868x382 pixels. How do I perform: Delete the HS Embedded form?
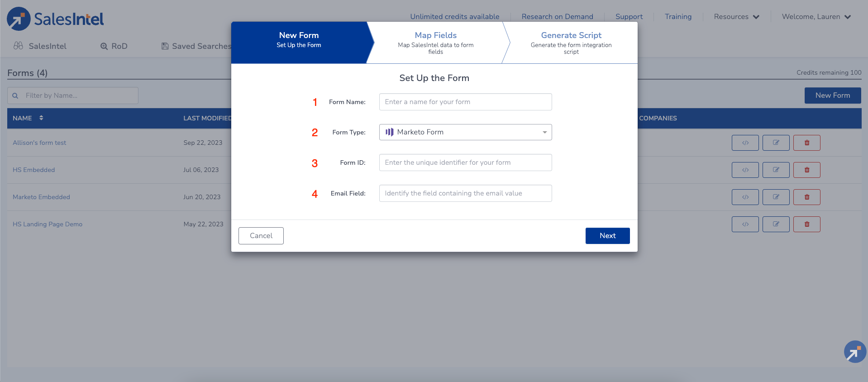pyautogui.click(x=806, y=170)
